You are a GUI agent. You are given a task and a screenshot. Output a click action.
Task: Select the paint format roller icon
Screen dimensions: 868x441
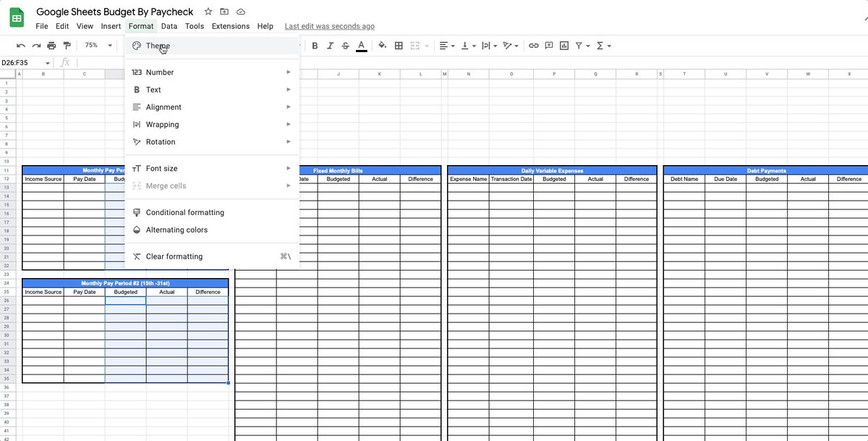[67, 46]
